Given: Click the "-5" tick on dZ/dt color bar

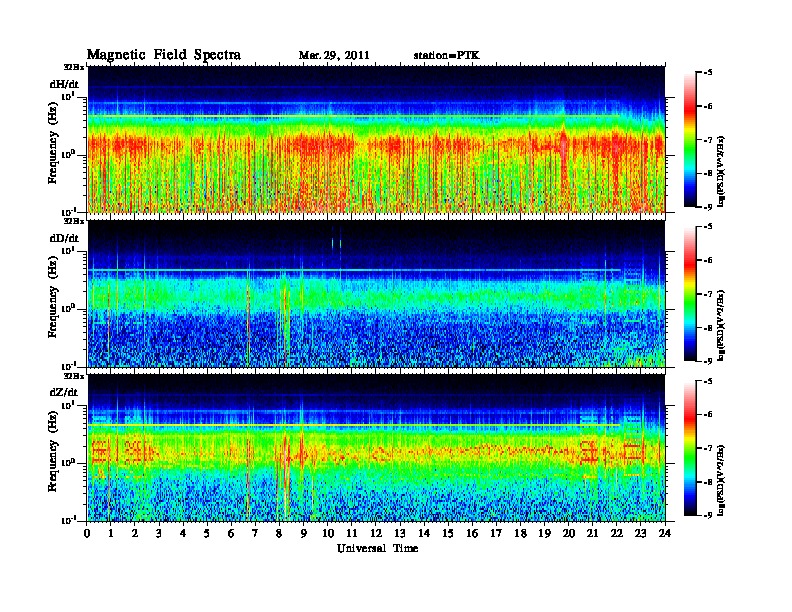Looking at the screenshot, I should (x=709, y=381).
